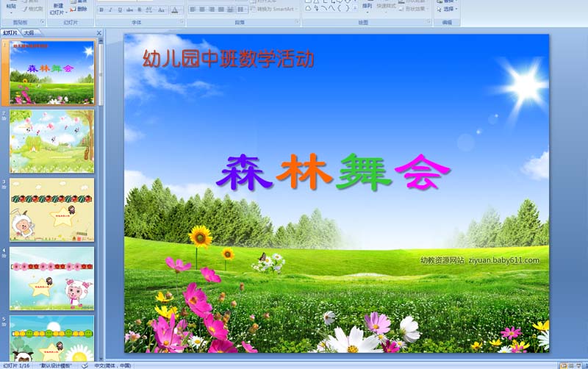Expand the shapes gallery more button
The width and height of the screenshot is (588, 369).
click(355, 8)
